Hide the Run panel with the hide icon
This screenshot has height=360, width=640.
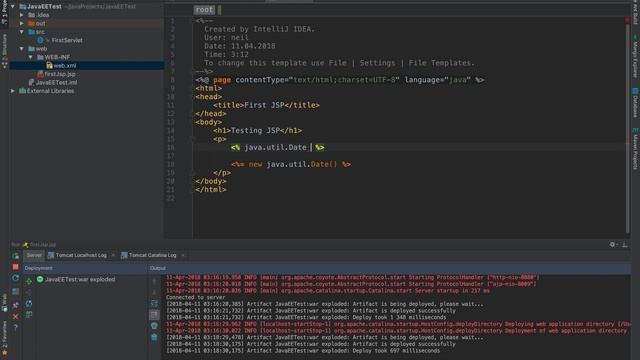coord(625,244)
